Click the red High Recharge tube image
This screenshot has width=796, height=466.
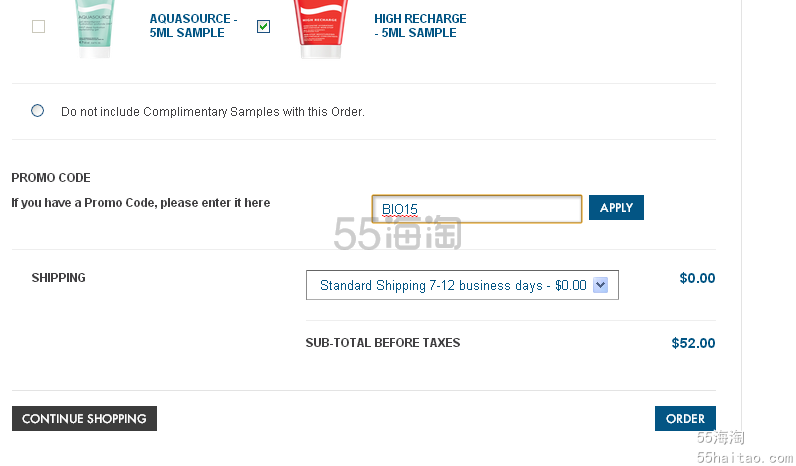point(320,28)
